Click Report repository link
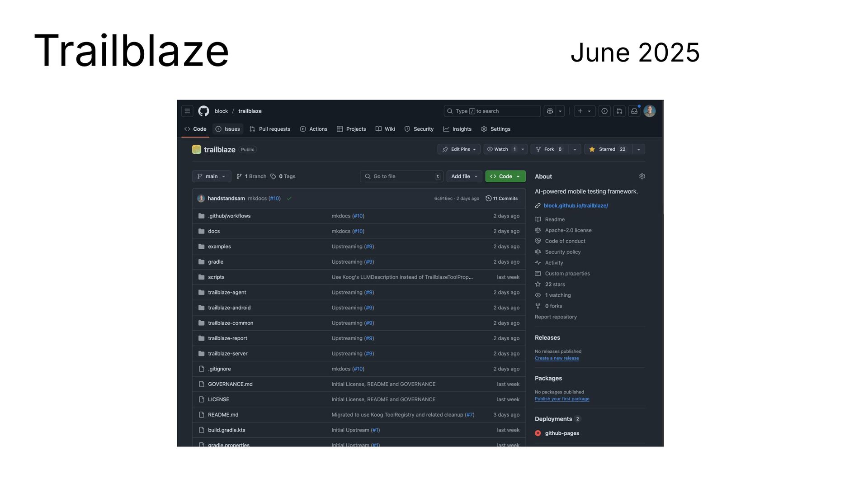The width and height of the screenshot is (868, 489). tap(556, 317)
